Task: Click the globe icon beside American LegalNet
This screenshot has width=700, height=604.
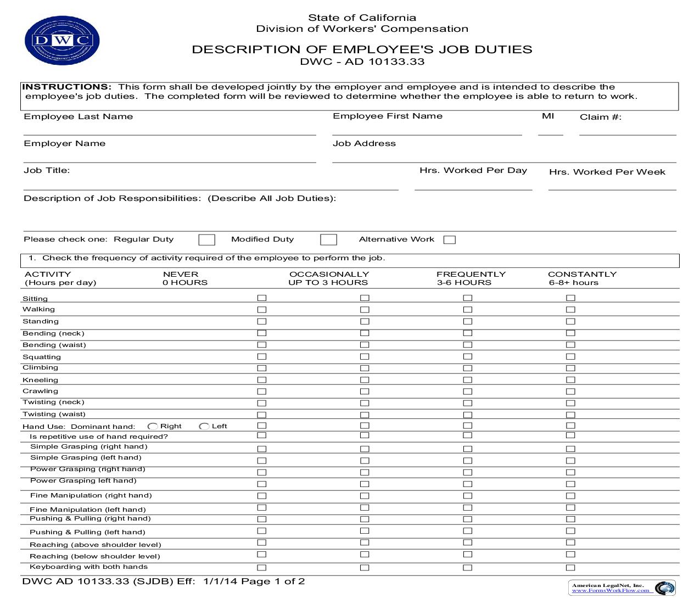Action: pos(665,588)
